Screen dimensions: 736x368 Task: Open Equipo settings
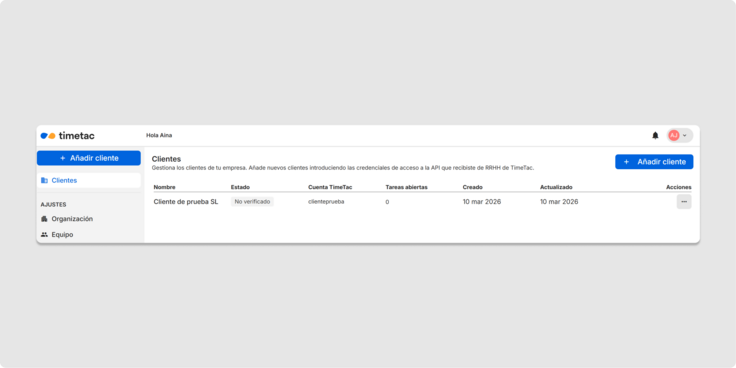(x=57, y=234)
